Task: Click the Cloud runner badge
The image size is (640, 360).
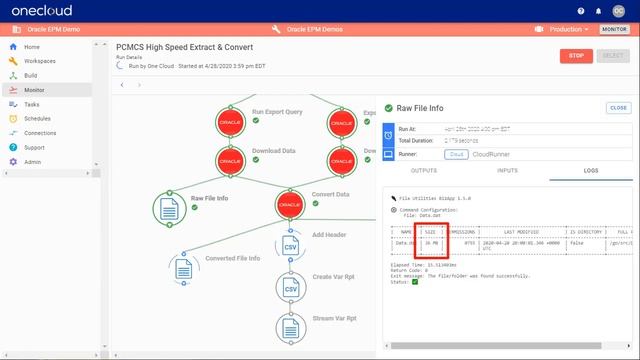Action: pyautogui.click(x=456, y=154)
